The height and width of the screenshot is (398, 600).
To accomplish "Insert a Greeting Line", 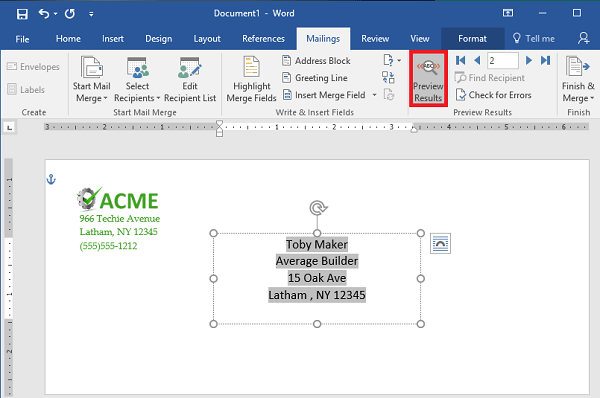I will [x=315, y=78].
